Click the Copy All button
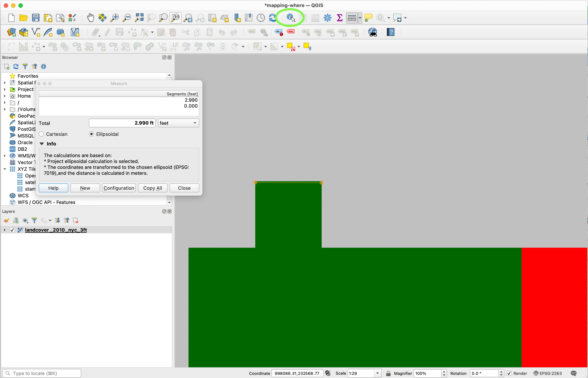 153,188
